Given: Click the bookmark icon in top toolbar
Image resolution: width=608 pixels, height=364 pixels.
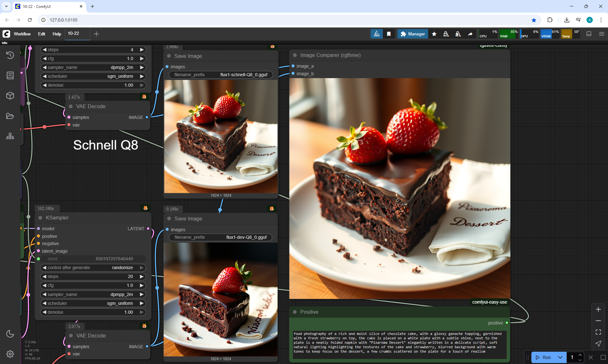Looking at the screenshot, I should 389,34.
